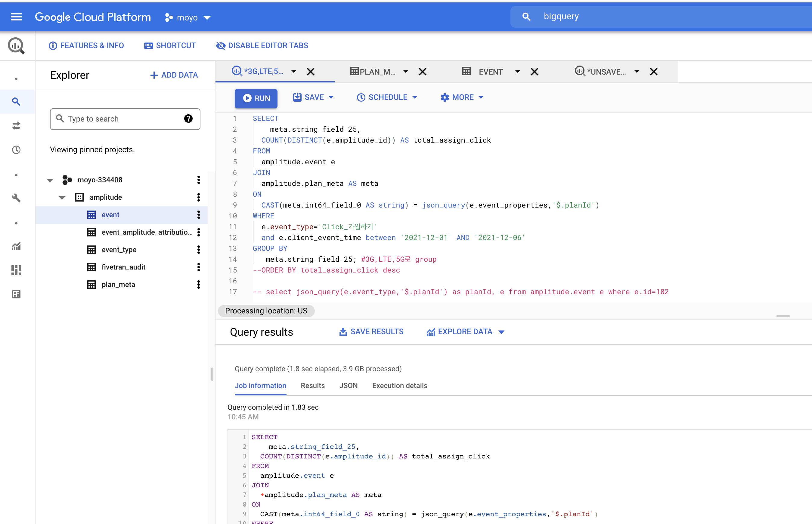Open options menu for event_type table
812x524 pixels.
click(199, 249)
